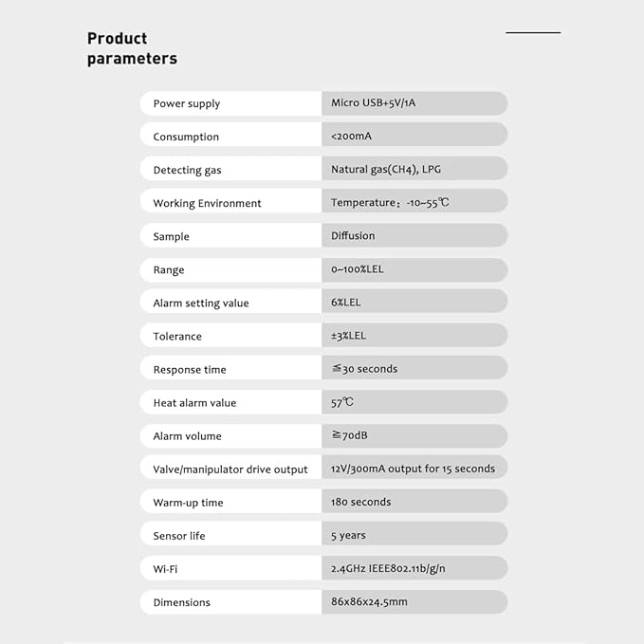Image resolution: width=644 pixels, height=644 pixels.
Task: Select the "Power supply" label cell
Action: (187, 103)
